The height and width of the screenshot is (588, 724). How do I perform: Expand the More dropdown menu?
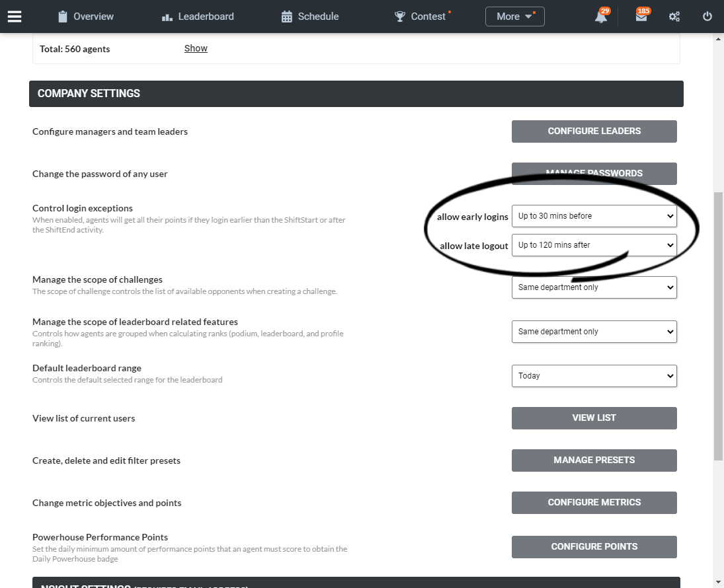pos(514,17)
